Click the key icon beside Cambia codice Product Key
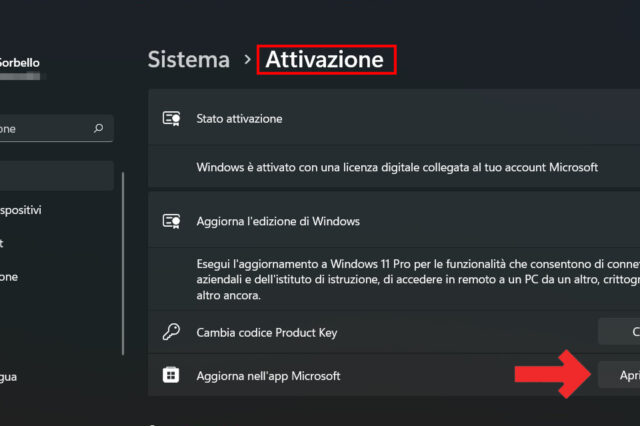Viewport: 640px width, 426px height. pos(171,332)
